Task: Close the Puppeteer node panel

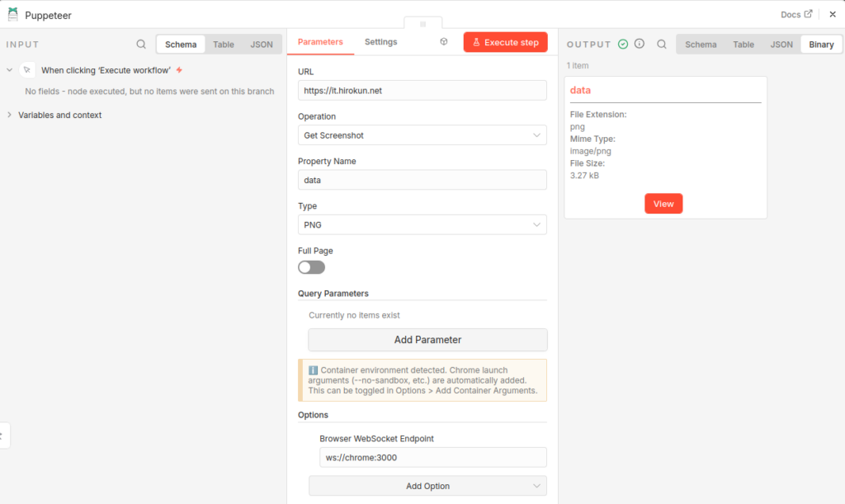Action: [x=832, y=14]
